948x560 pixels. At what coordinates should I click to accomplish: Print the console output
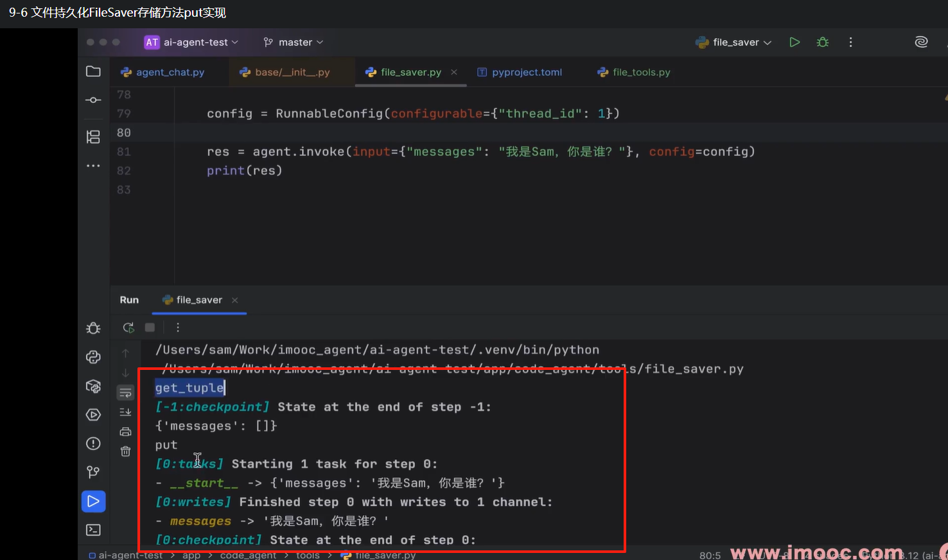pos(125,432)
